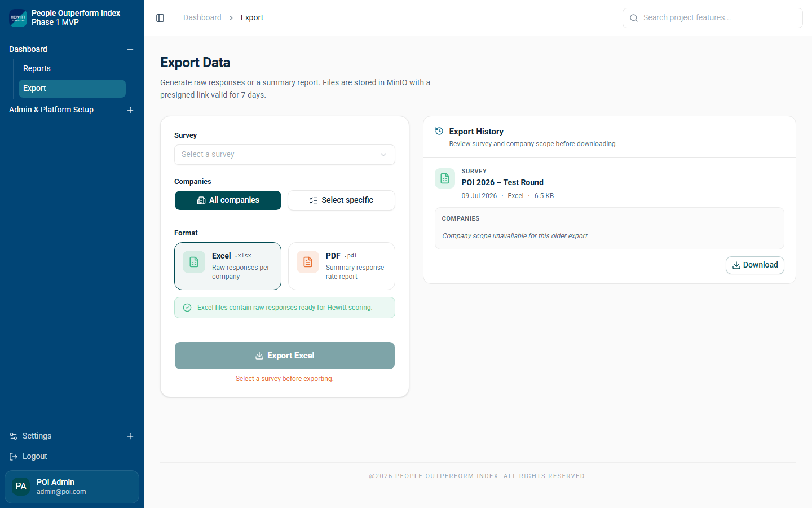
Task: Click the 09 Jul 2026 date text
Action: pos(479,196)
